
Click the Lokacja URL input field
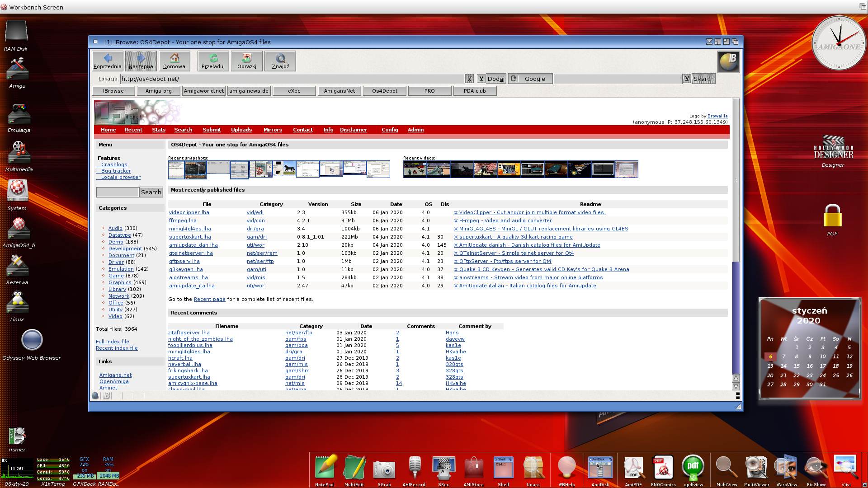coord(292,79)
